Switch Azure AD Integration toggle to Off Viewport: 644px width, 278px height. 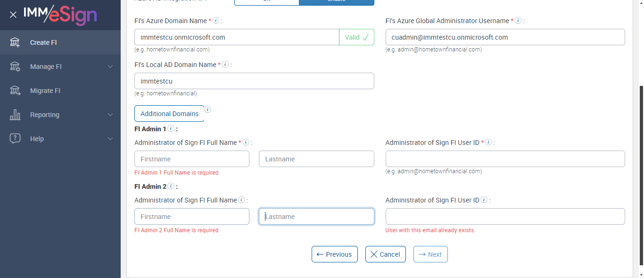[266, 1]
